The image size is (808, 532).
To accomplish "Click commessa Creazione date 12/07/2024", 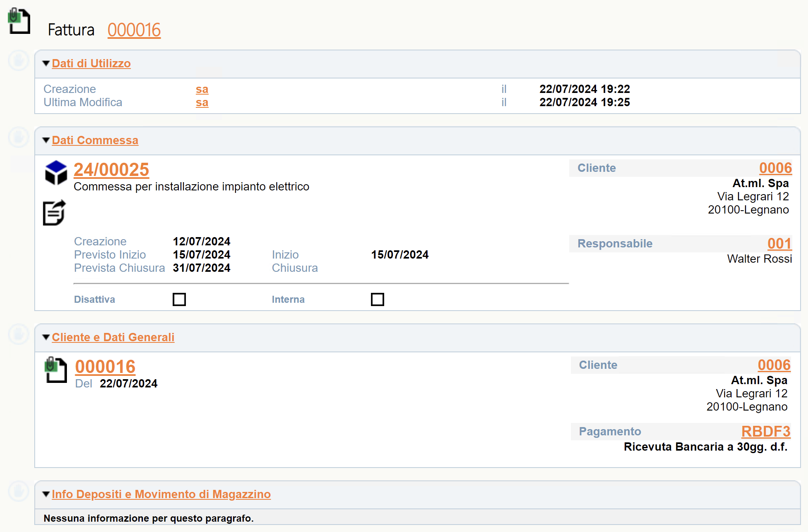I will point(202,242).
